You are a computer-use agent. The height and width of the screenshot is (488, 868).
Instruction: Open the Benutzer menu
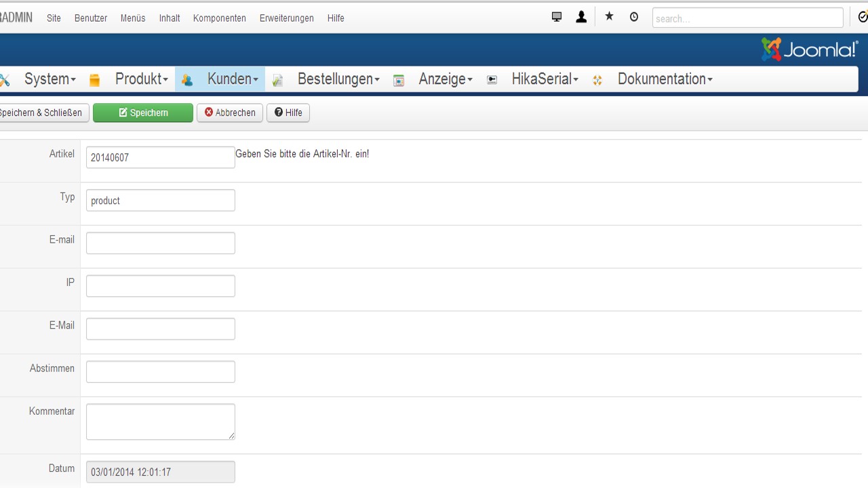91,18
